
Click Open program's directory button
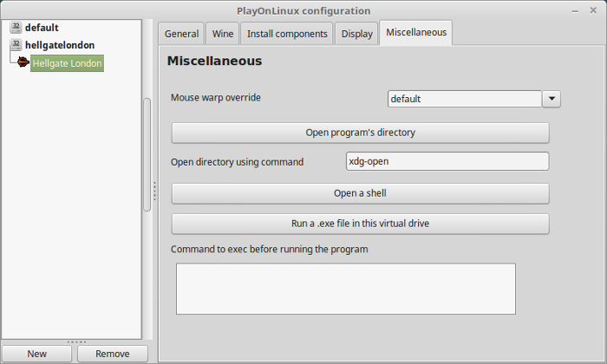click(361, 133)
